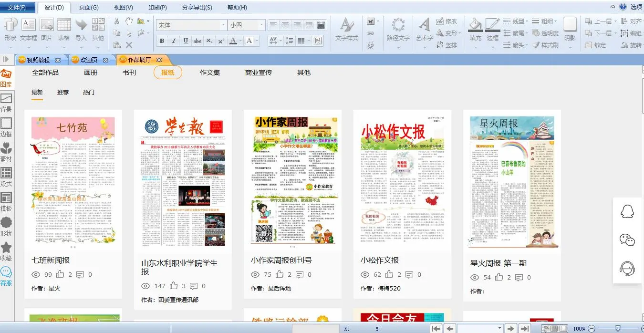
Task: Toggle italic text formatting
Action: coord(174,41)
